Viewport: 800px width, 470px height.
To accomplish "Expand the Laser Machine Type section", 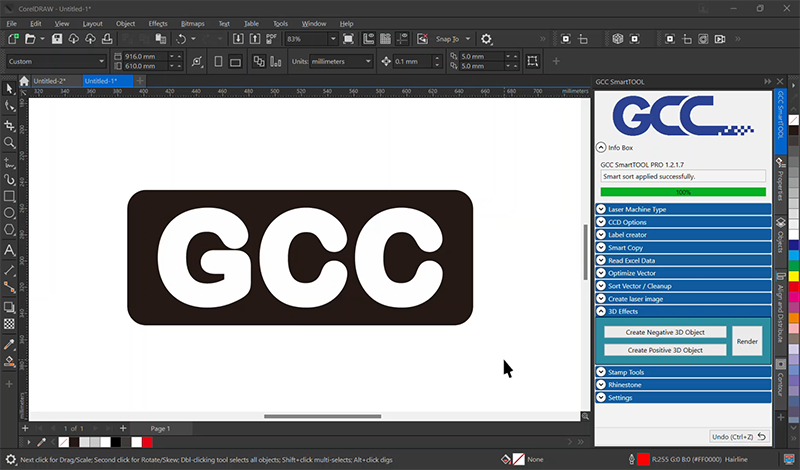I will pos(602,210).
